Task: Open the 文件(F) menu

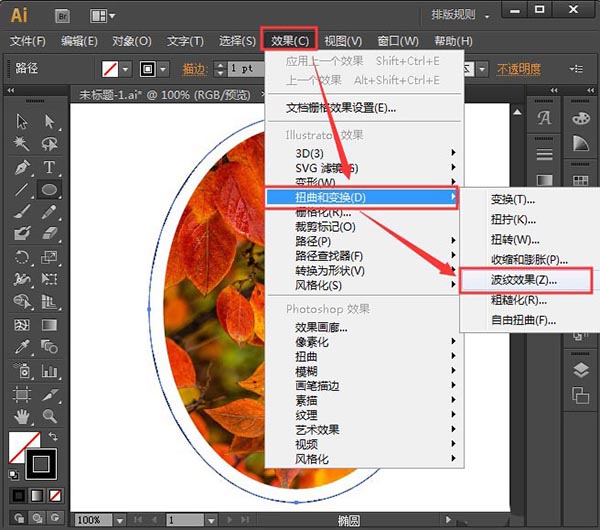Action: tap(28, 41)
